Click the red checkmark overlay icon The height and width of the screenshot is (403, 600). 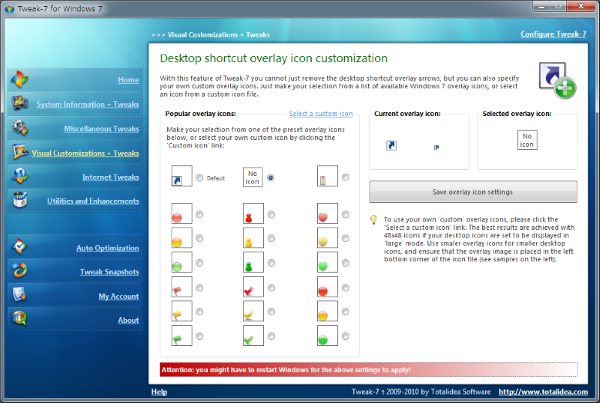253,287
